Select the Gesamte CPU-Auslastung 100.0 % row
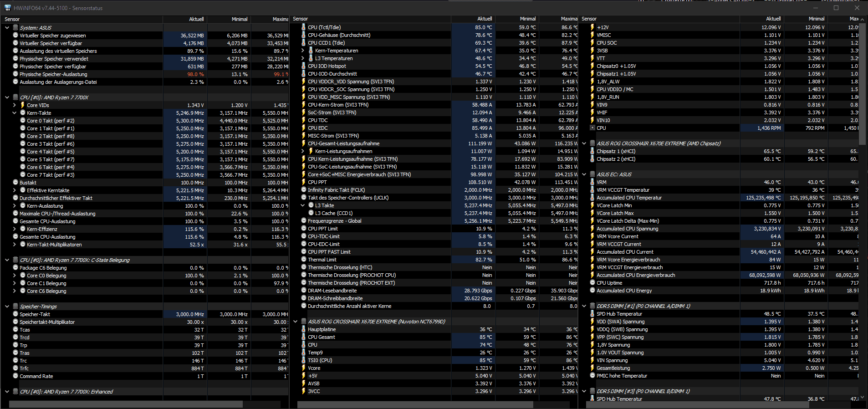 coord(145,221)
